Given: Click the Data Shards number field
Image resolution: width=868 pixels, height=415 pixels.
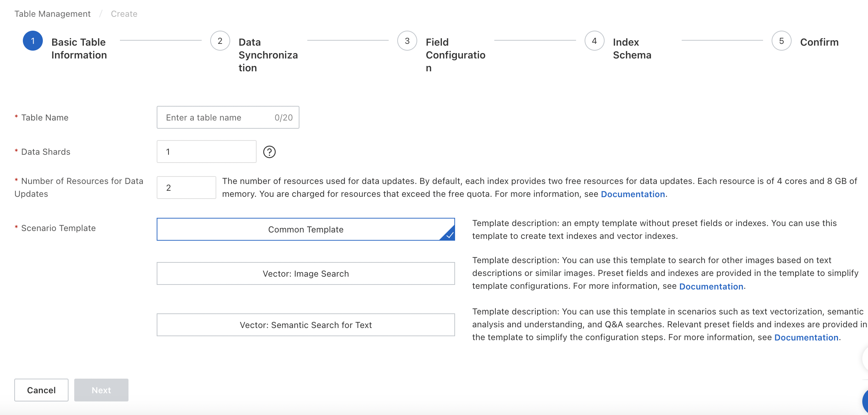Looking at the screenshot, I should coord(206,152).
